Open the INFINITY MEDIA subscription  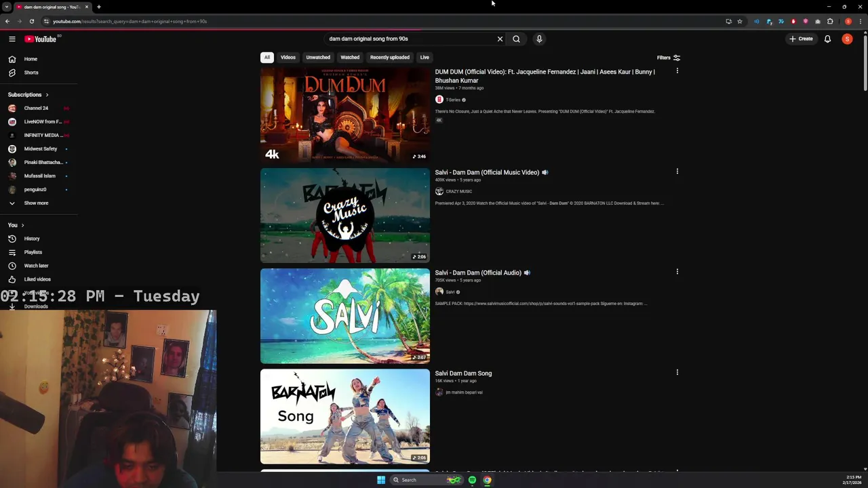pos(38,136)
